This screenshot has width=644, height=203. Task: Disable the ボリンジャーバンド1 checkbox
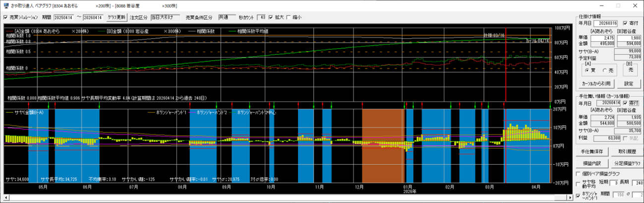pyautogui.click(x=578, y=197)
